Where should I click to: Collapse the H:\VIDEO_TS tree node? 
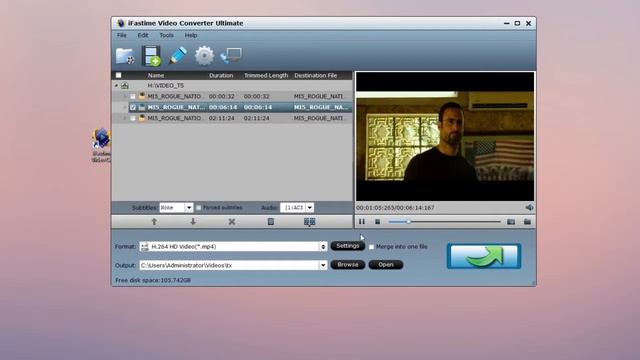point(116,86)
